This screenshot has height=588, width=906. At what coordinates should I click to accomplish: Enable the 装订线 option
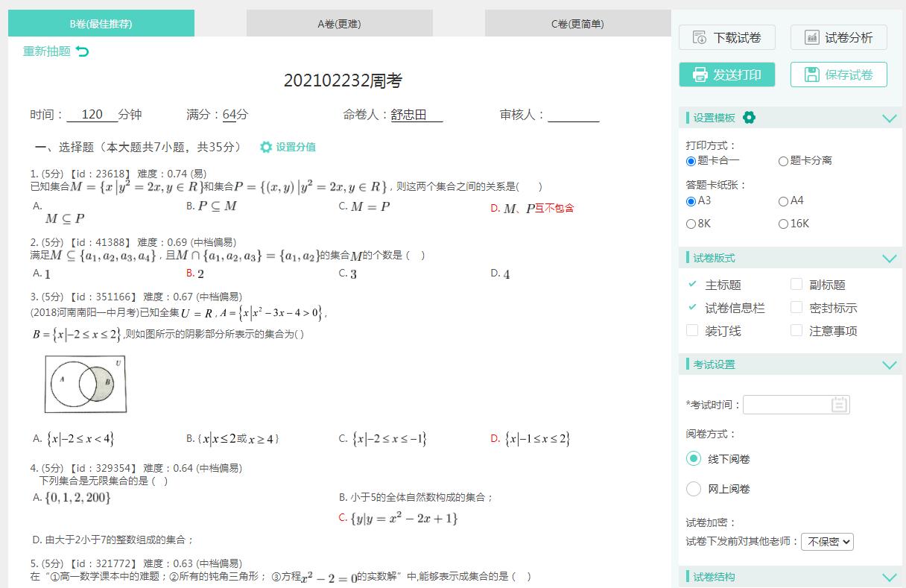(692, 330)
